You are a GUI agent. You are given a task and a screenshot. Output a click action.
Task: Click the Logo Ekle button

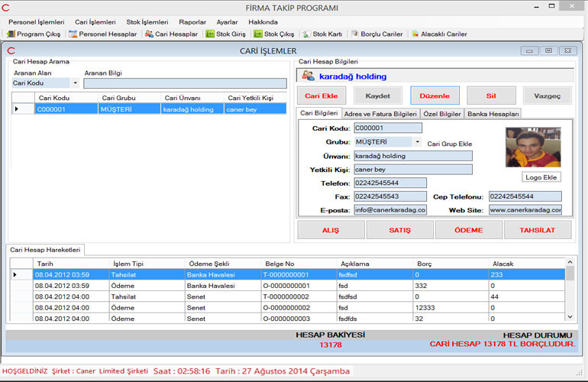click(542, 177)
